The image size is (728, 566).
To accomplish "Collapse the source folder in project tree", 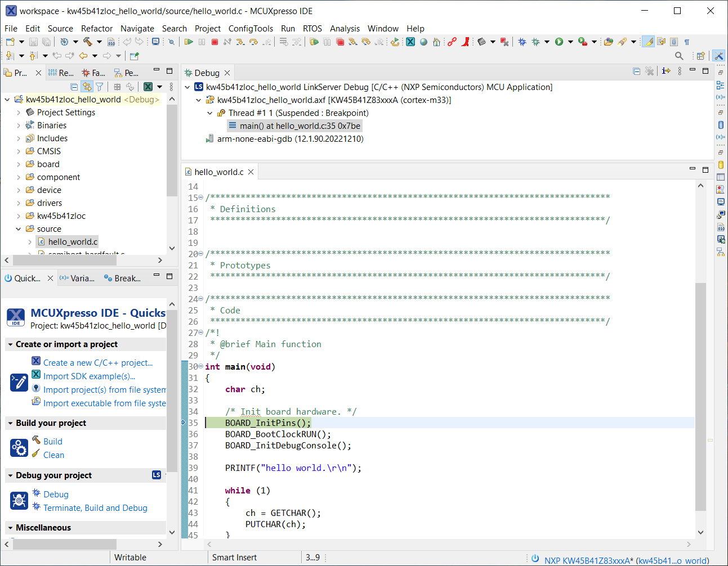I will [x=19, y=229].
